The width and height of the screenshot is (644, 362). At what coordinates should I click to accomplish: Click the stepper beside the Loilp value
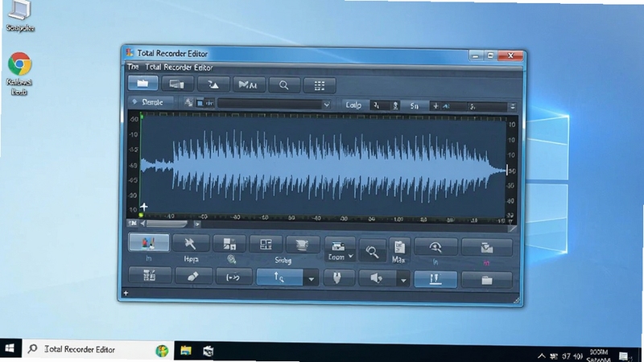(395, 105)
